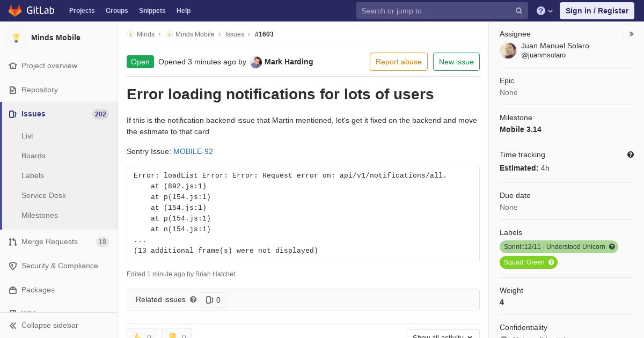Open Milestones in the sidebar
The height and width of the screenshot is (338, 644).
[40, 215]
